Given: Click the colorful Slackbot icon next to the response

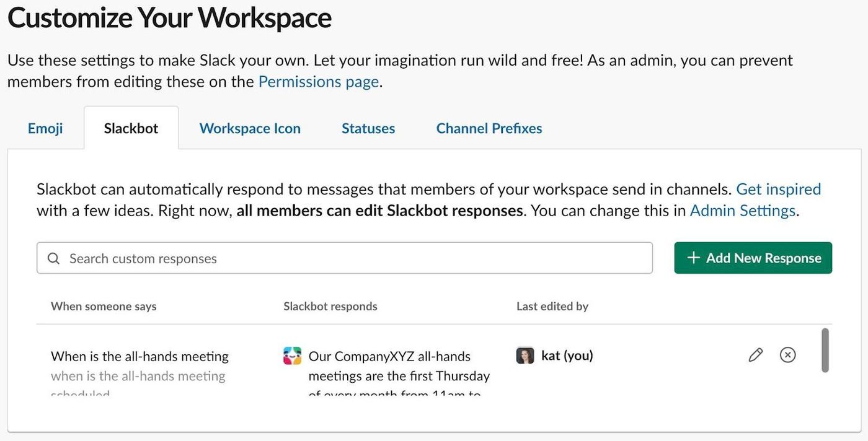Looking at the screenshot, I should point(292,356).
